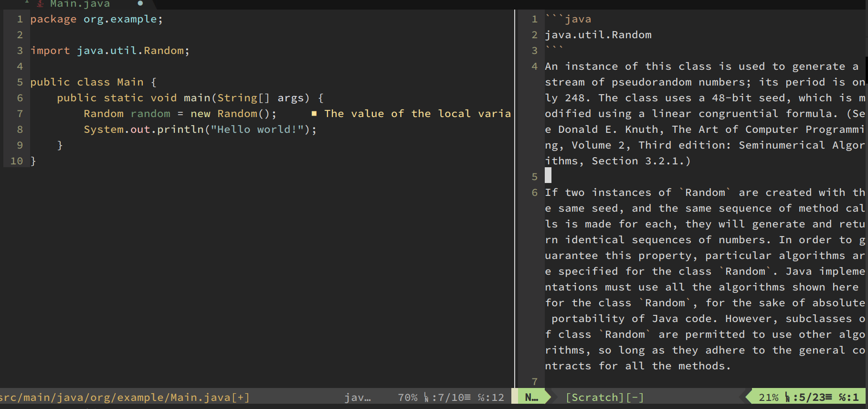
Task: Click 'import java.util.Random;' on line 3
Action: point(110,51)
